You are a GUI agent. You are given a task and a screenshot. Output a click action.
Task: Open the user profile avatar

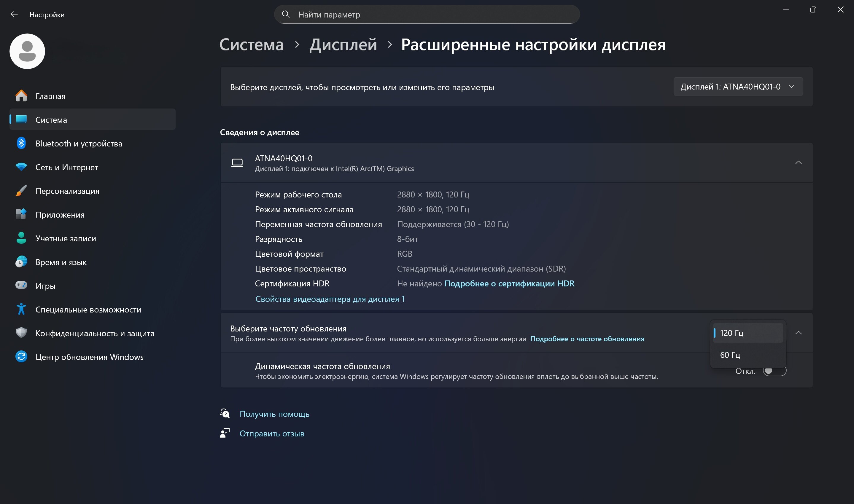(27, 51)
